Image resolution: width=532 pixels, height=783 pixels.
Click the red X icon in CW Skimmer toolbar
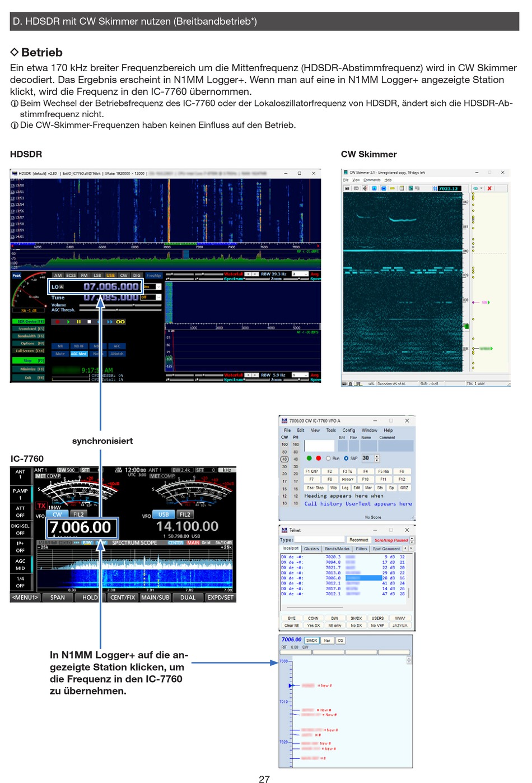(489, 188)
